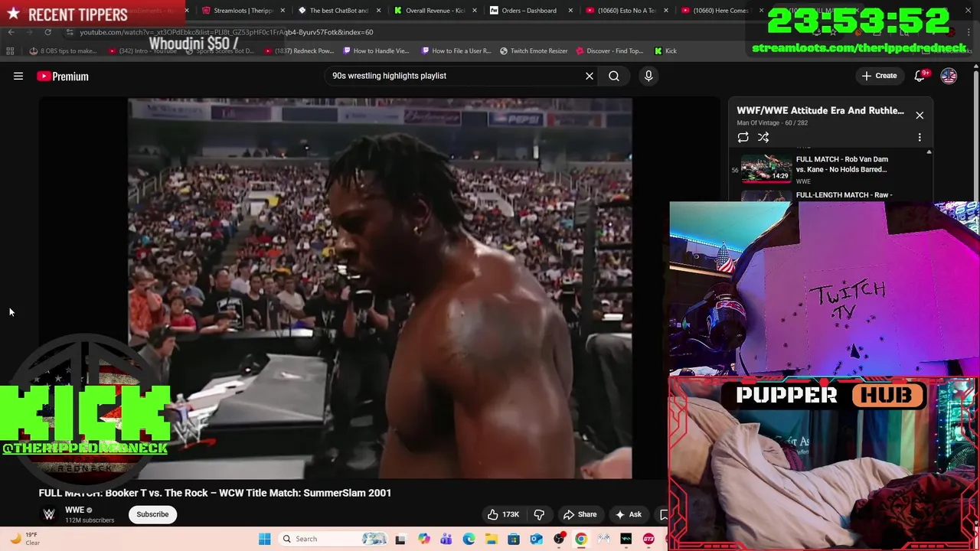Share the Booker T vs The Rock video
This screenshot has height=551, width=980.
click(580, 514)
